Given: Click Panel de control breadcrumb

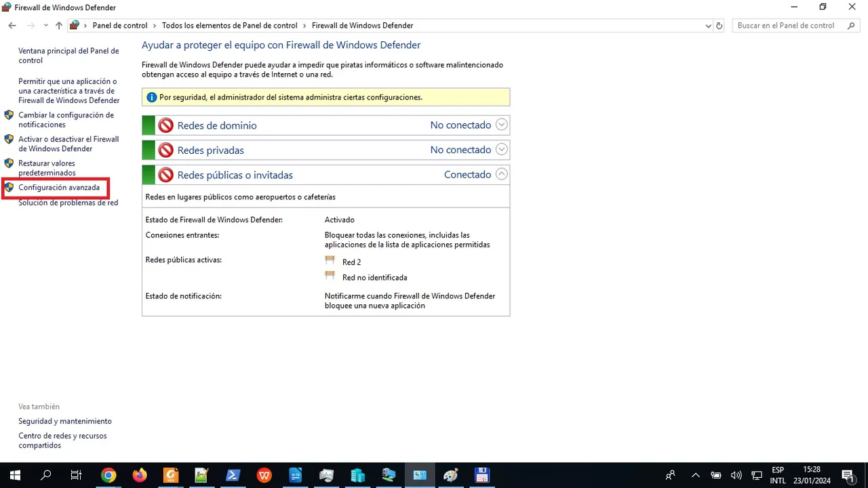Looking at the screenshot, I should click(x=120, y=26).
